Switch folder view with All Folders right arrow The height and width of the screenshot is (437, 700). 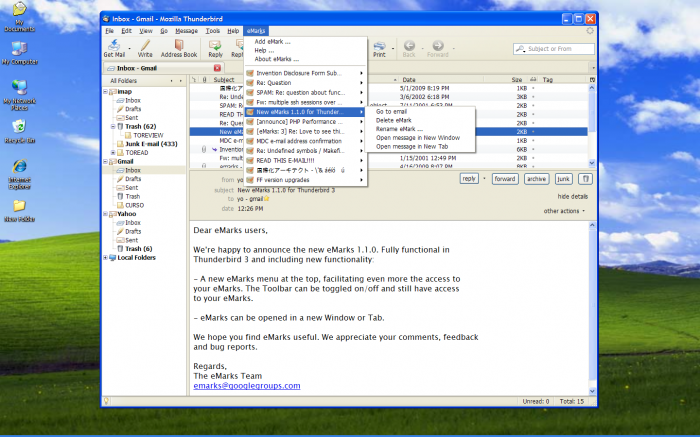(x=180, y=81)
